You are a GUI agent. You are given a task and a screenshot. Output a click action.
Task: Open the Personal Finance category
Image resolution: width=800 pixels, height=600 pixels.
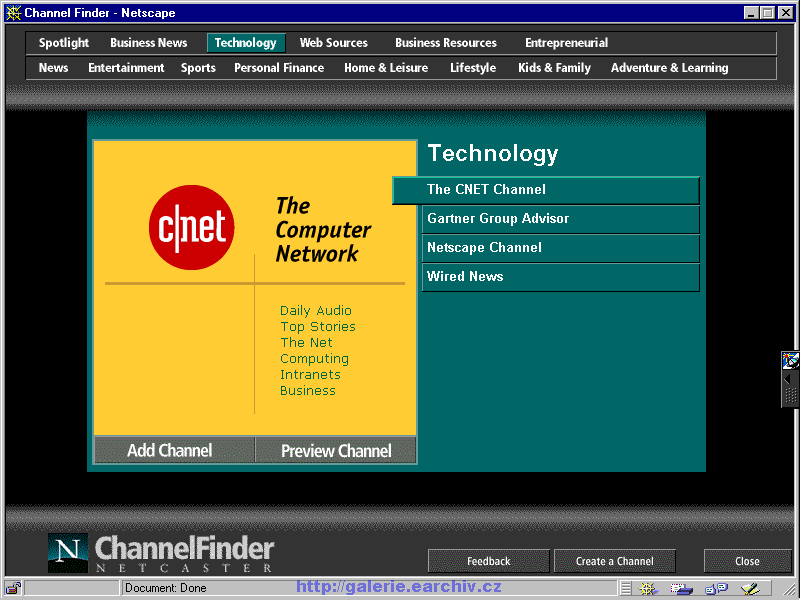(279, 68)
